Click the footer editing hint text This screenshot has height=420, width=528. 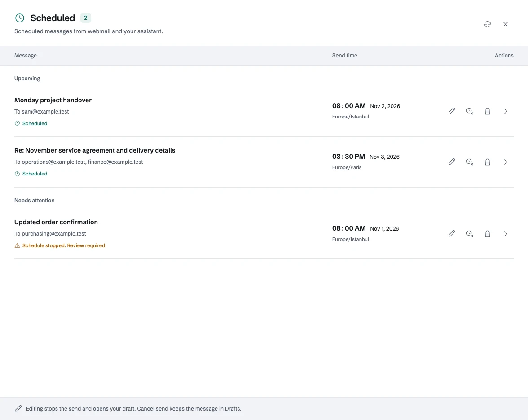(x=134, y=408)
